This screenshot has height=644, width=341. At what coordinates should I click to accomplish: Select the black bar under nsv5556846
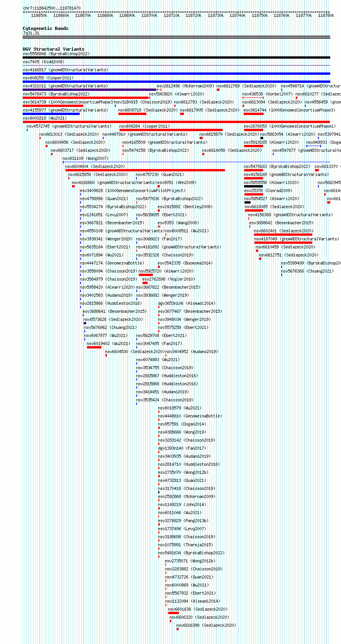[x=176, y=58]
